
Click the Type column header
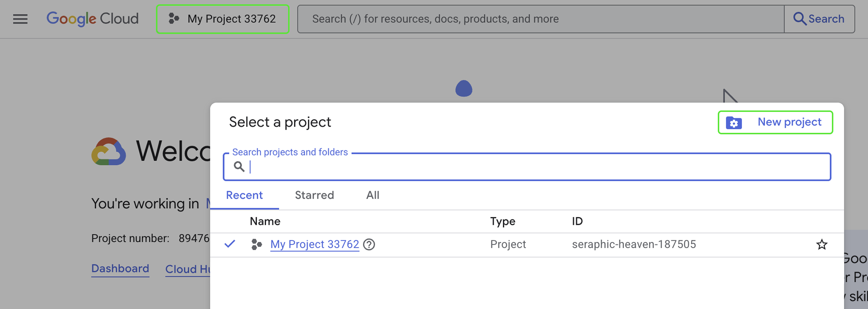pyautogui.click(x=503, y=221)
